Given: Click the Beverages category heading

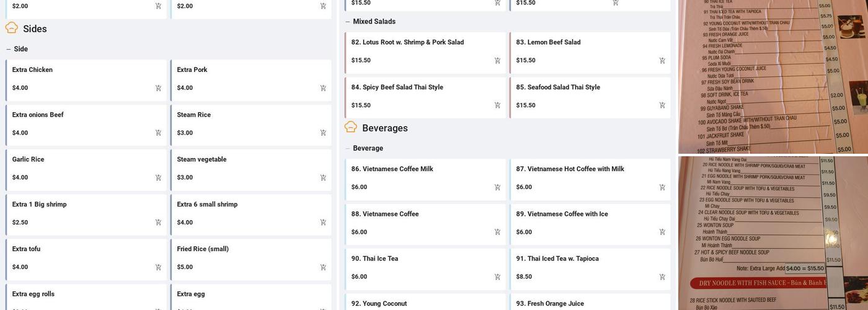Looking at the screenshot, I should [x=384, y=128].
